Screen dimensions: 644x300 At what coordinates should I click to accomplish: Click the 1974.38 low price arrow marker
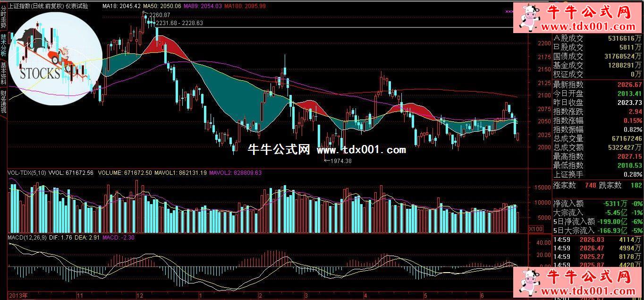click(337, 161)
